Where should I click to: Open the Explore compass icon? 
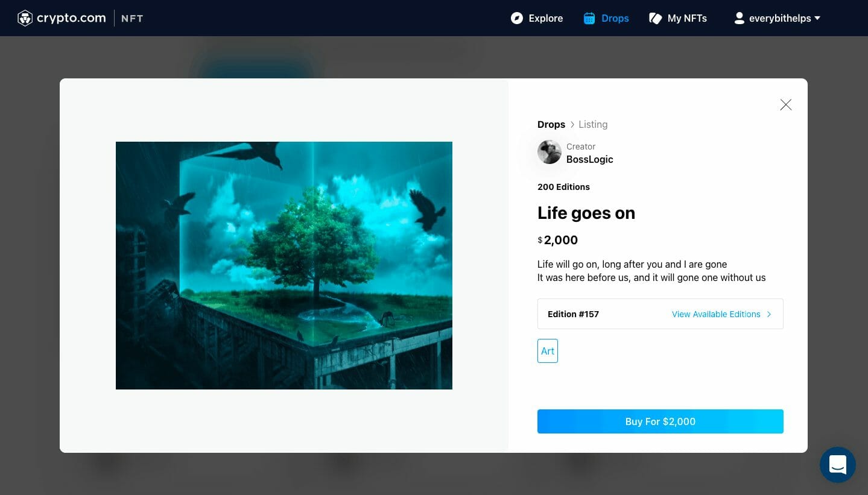[517, 18]
